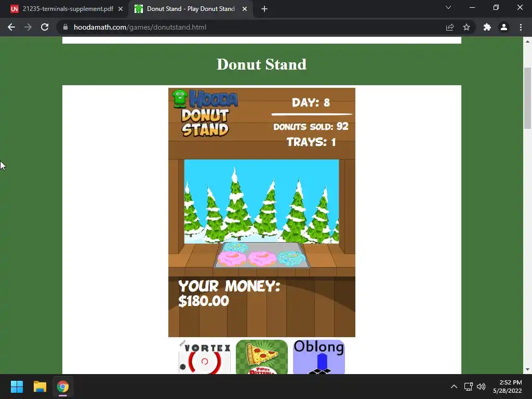
Task: Reload the Donut Stand page
Action: (45, 27)
